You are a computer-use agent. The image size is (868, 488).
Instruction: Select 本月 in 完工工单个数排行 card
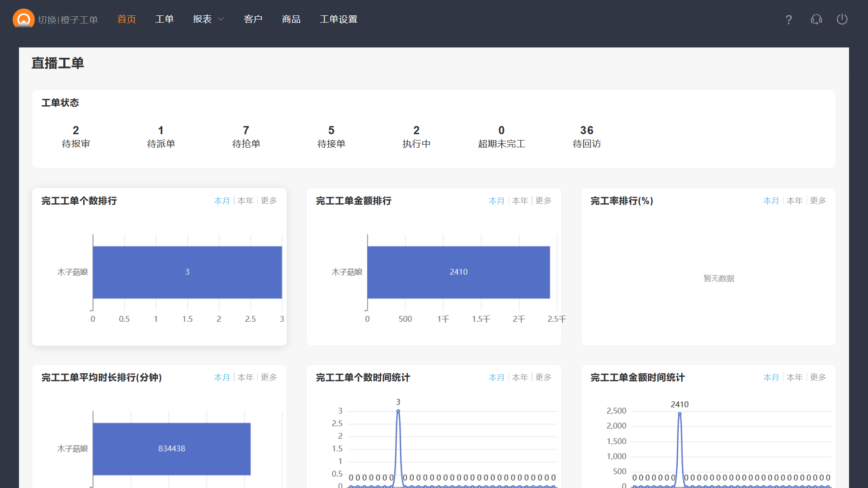(222, 201)
